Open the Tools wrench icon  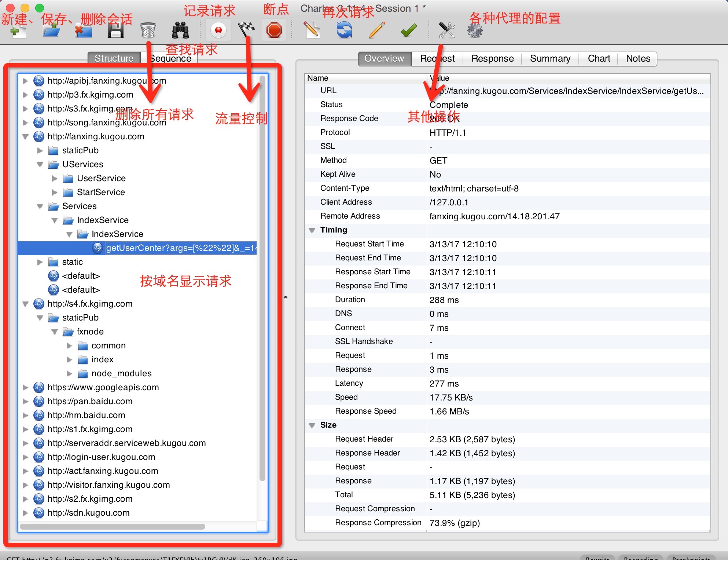447,30
